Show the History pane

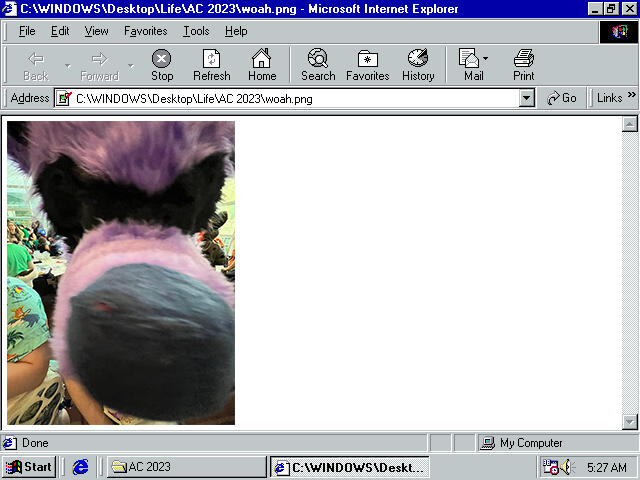(418, 65)
